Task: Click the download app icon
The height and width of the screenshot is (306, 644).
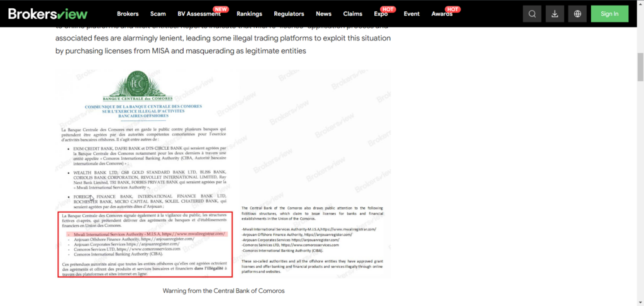Action: (555, 14)
